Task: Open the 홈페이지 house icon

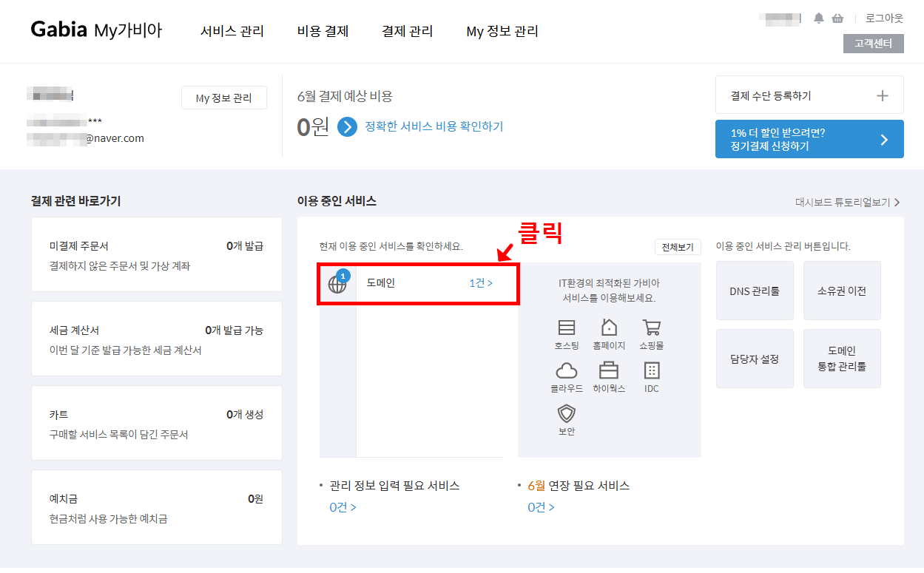Action: pos(609,328)
